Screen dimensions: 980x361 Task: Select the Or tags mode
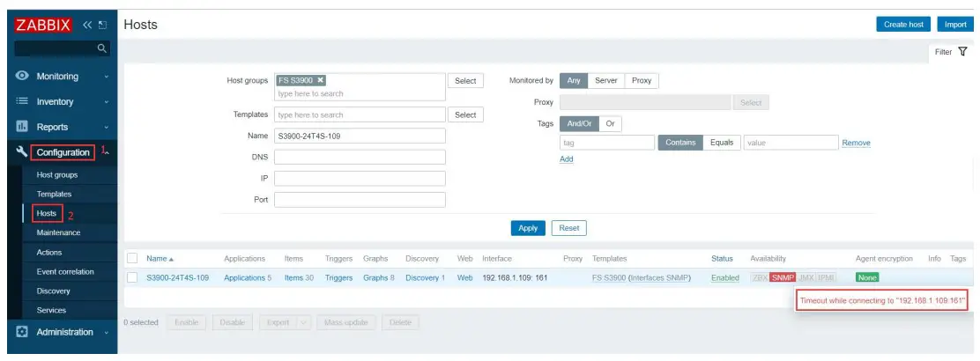tap(610, 123)
